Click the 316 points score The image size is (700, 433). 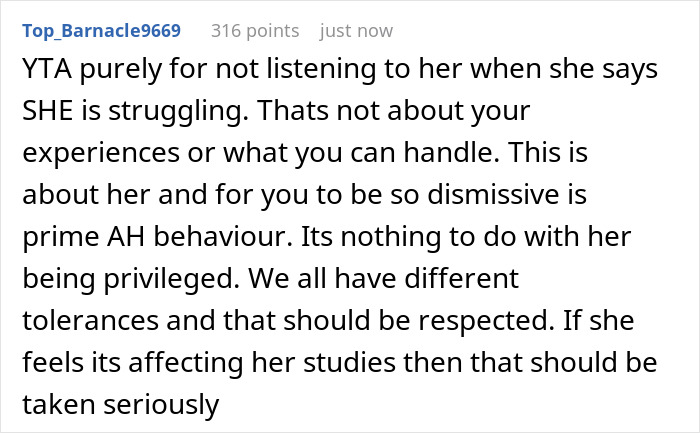(254, 31)
